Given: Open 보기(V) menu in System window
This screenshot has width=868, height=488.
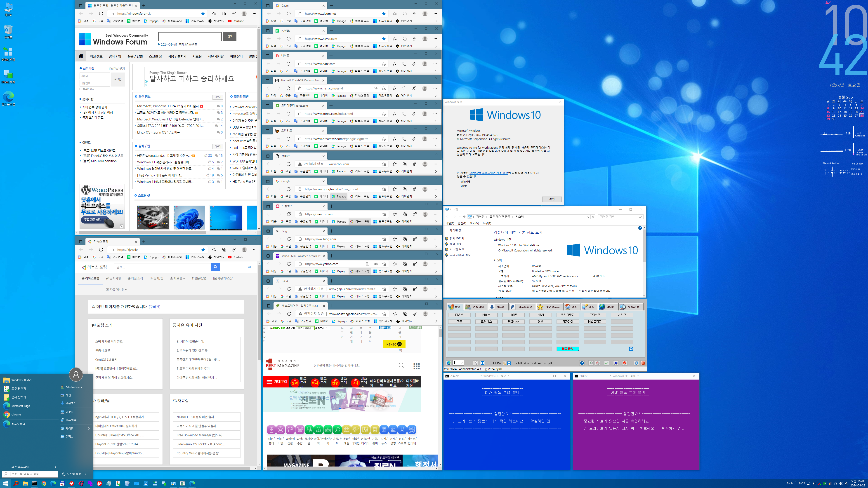Looking at the screenshot, I should [474, 223].
